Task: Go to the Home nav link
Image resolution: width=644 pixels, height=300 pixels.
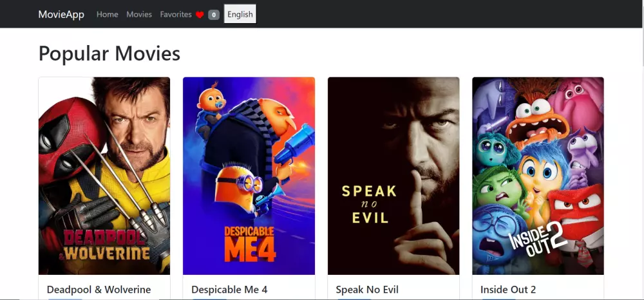Action: click(x=107, y=14)
